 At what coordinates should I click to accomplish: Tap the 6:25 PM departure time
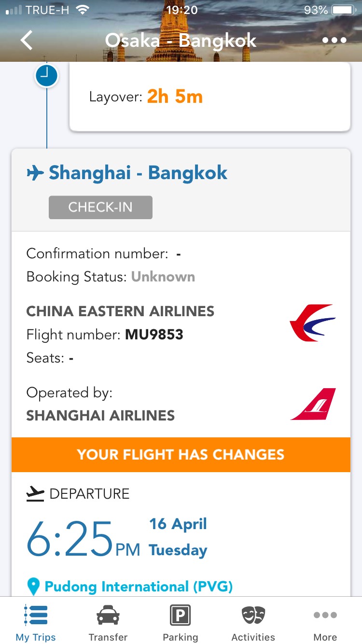pos(83,538)
